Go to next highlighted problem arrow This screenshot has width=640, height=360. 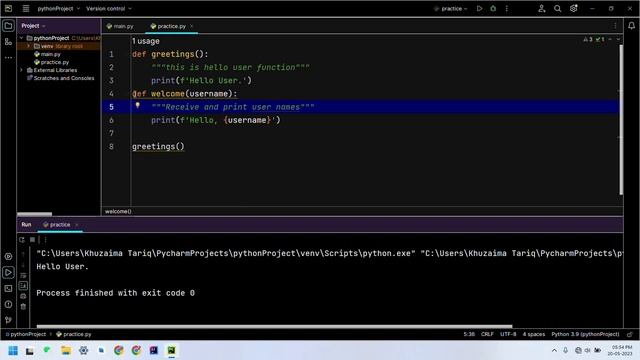click(618, 39)
